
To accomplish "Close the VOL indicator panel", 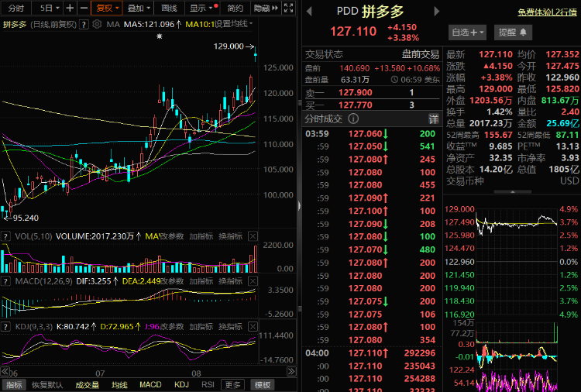I will 253,236.
